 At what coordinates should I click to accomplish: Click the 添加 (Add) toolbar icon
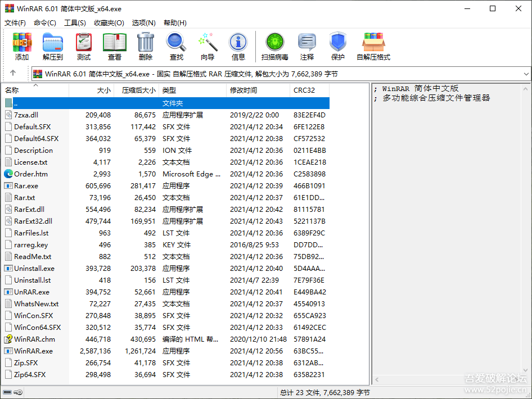click(22, 43)
